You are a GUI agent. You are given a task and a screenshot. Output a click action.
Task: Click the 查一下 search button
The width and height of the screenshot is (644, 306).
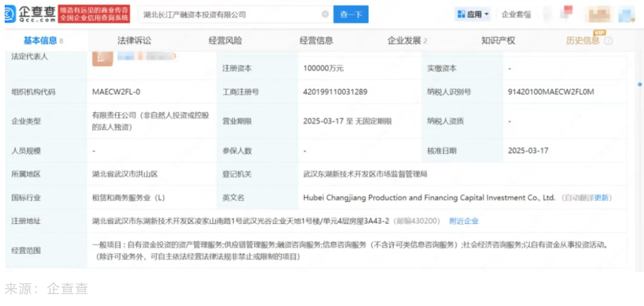pos(351,15)
